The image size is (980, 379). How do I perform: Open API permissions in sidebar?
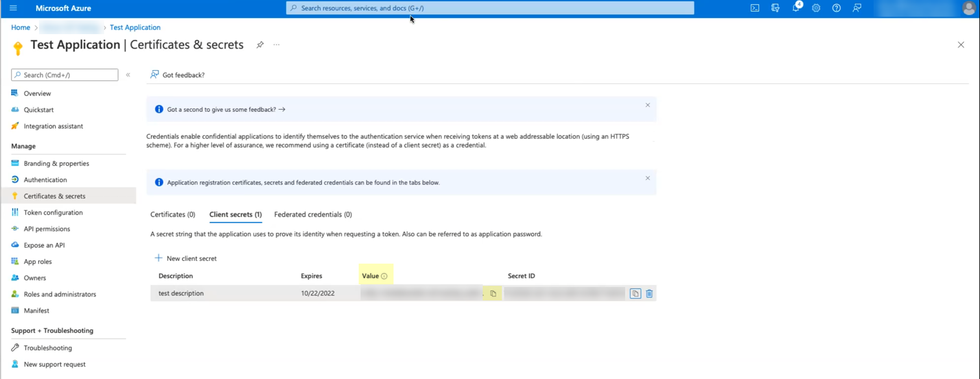click(x=47, y=229)
